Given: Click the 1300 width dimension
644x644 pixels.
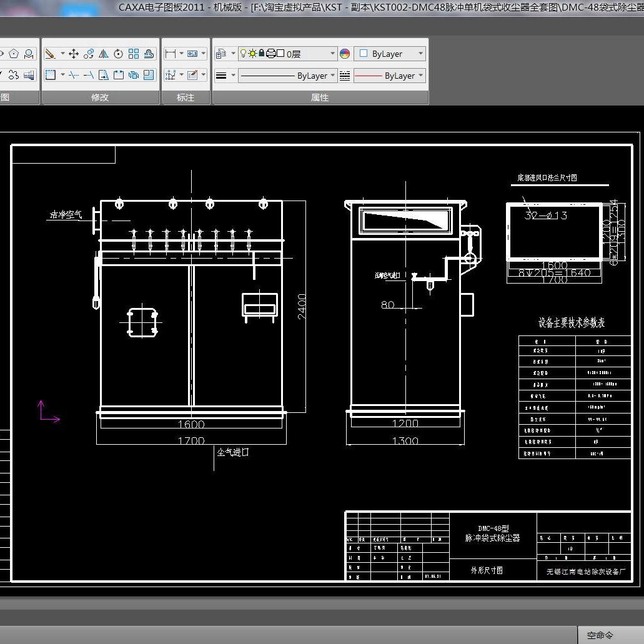Looking at the screenshot, I should pyautogui.click(x=405, y=441).
